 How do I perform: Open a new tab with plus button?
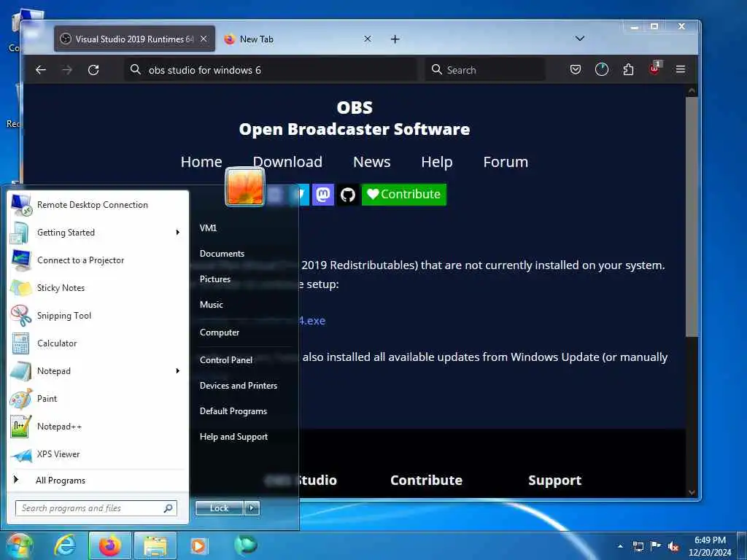[395, 39]
